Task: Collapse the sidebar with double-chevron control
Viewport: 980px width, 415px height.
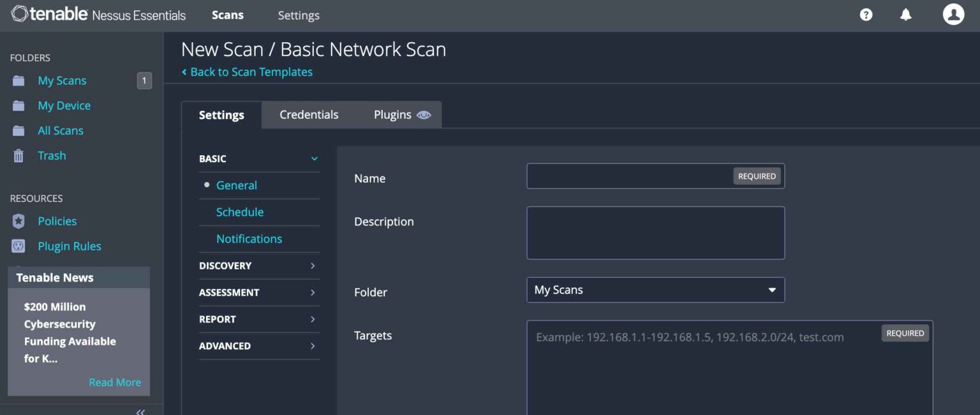Action: click(140, 411)
